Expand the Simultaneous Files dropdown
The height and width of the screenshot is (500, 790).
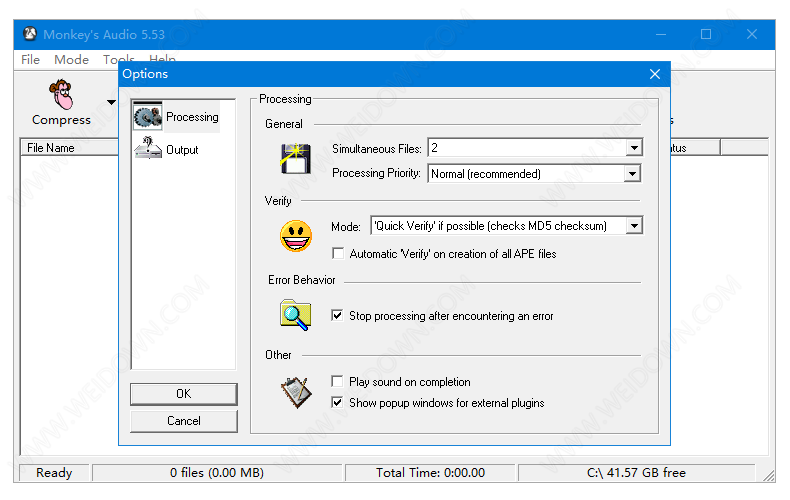click(634, 148)
